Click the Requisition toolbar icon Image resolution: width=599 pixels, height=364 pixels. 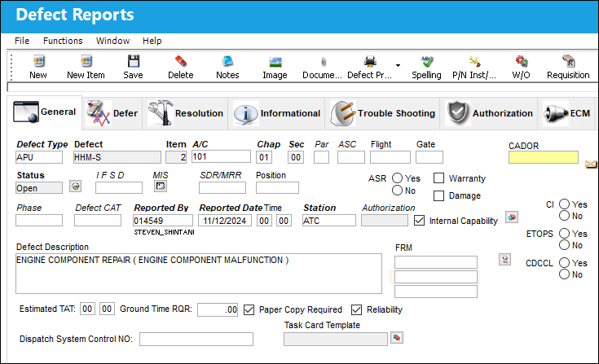coord(569,61)
